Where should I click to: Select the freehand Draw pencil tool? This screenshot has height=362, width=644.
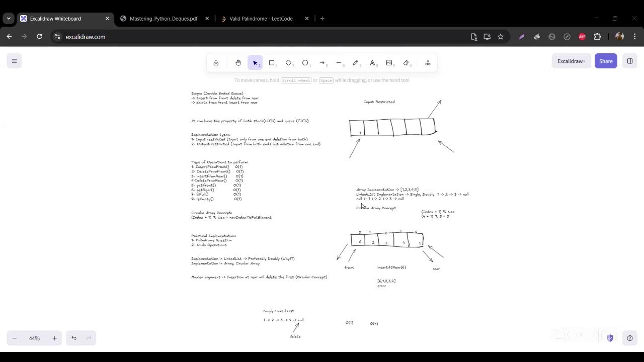pyautogui.click(x=356, y=63)
